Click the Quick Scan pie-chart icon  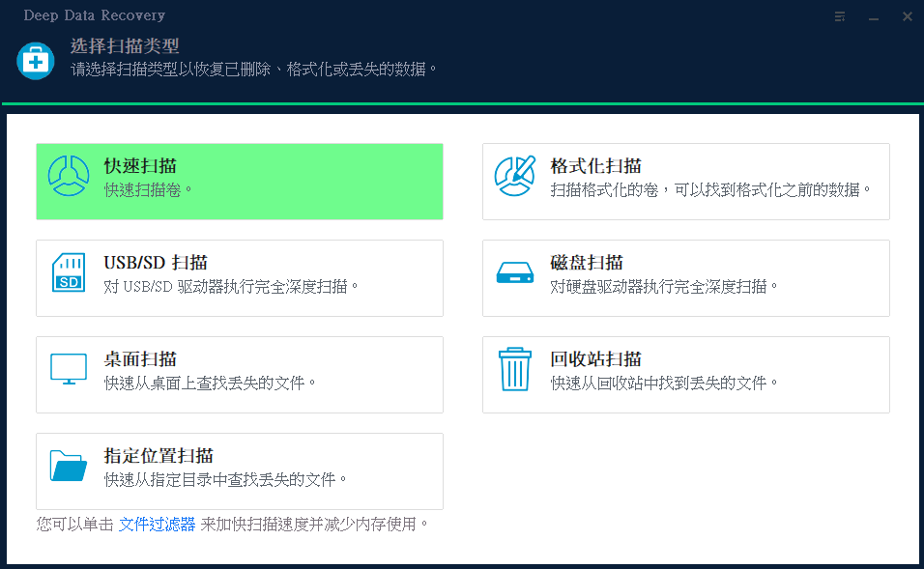69,176
